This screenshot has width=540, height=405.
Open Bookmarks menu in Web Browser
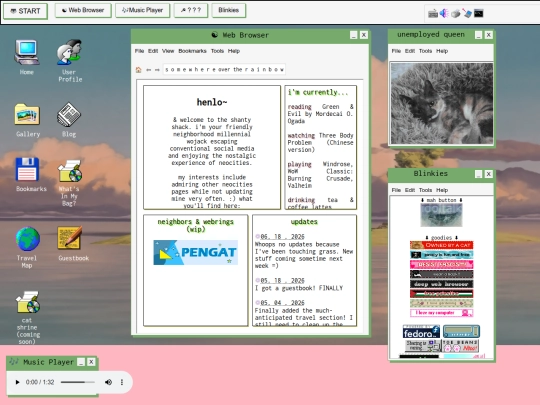[193, 51]
